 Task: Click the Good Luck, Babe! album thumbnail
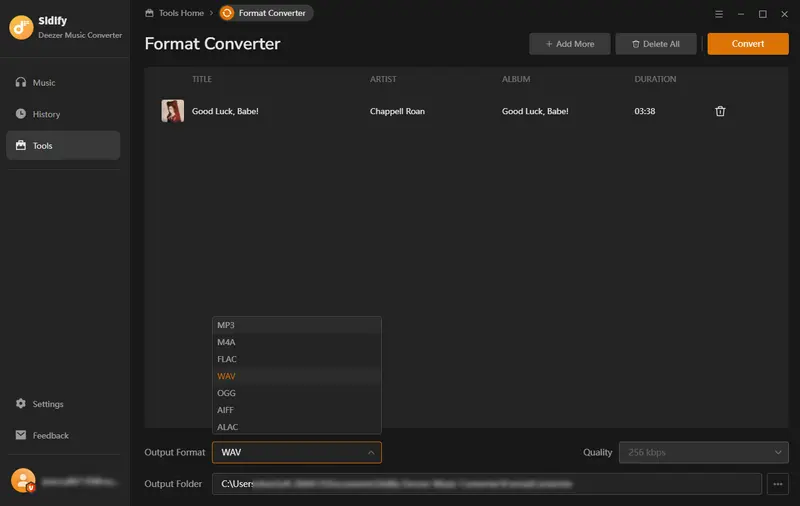[x=172, y=111]
